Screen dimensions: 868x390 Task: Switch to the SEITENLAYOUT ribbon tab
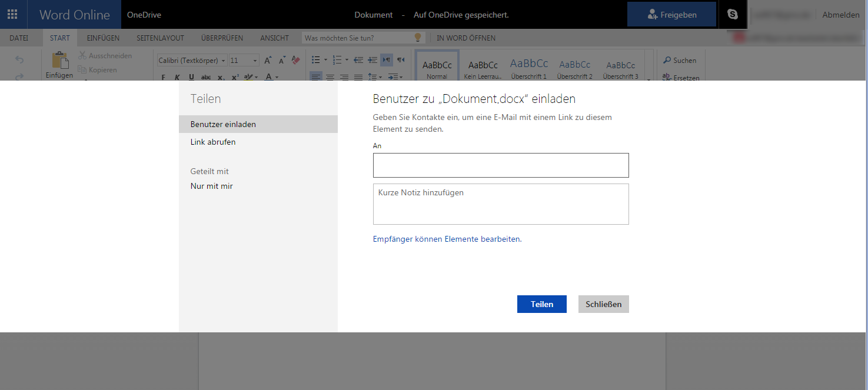coord(161,38)
